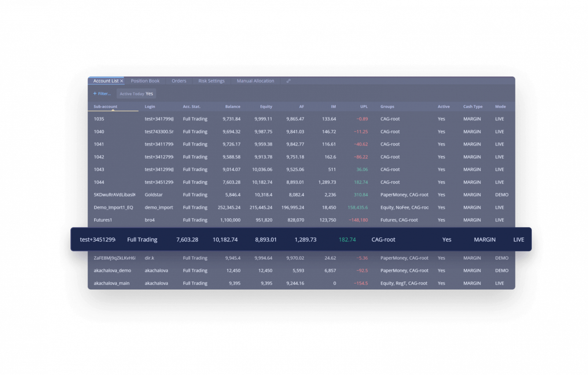Viewport: 588px width, 375px height.
Task: Click the plus icon next to Filter
Action: pos(94,93)
